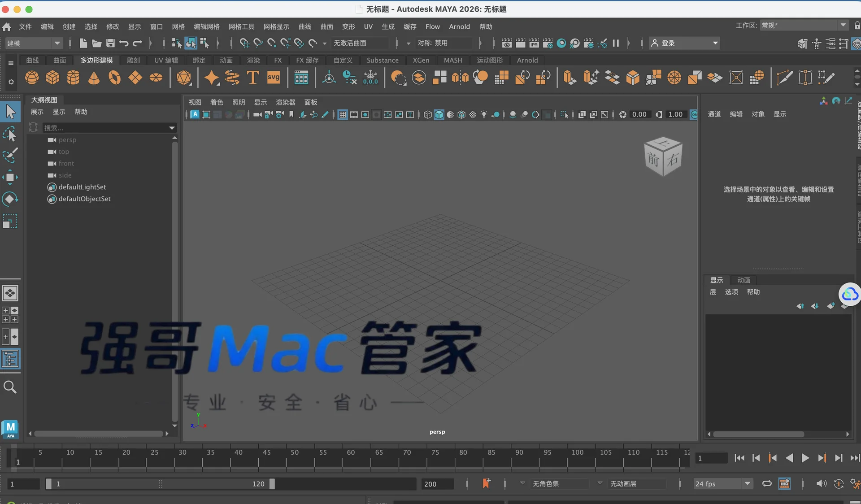861x504 pixels.
Task: Click the Save scene icon
Action: [110, 43]
